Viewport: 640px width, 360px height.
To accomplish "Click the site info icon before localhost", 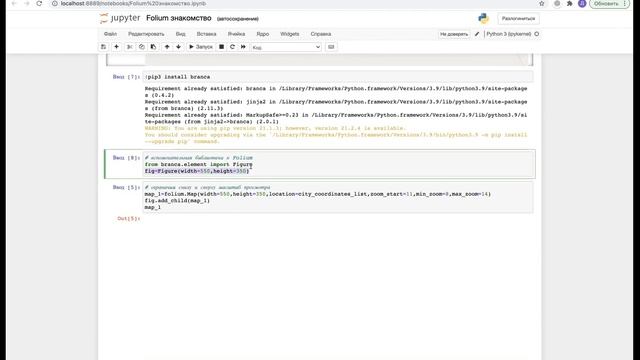I will (55, 4).
